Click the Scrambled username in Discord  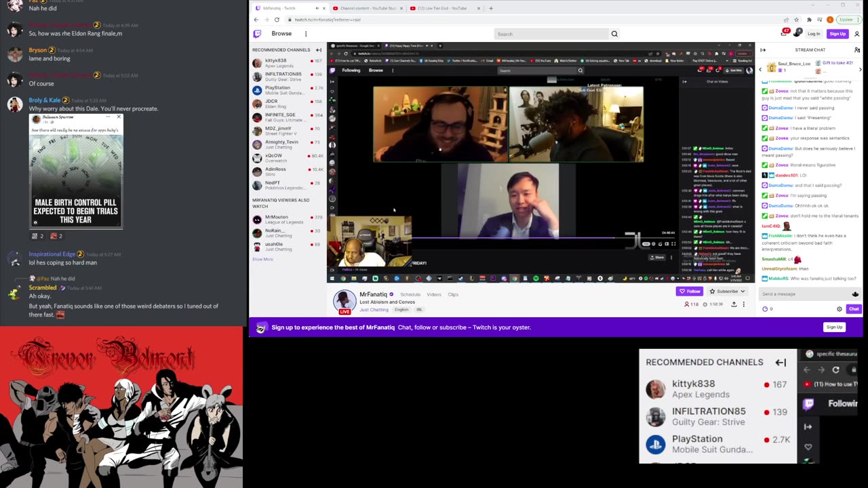pos(43,288)
